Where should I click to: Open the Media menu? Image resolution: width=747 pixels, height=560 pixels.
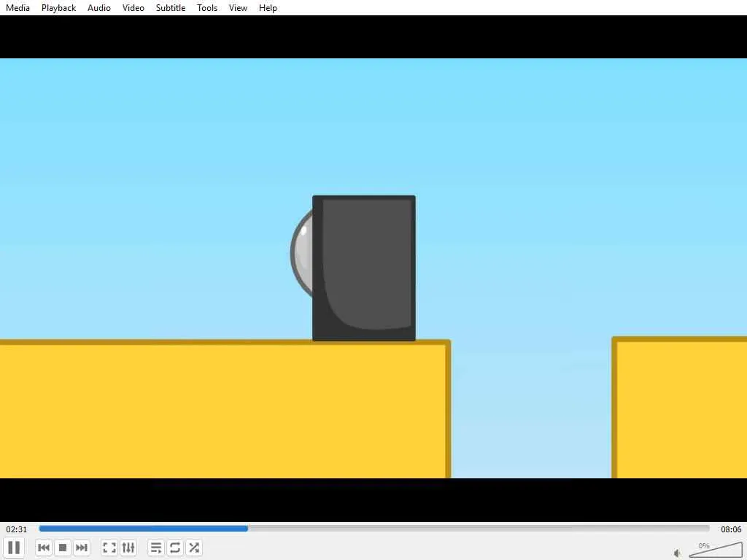click(18, 7)
